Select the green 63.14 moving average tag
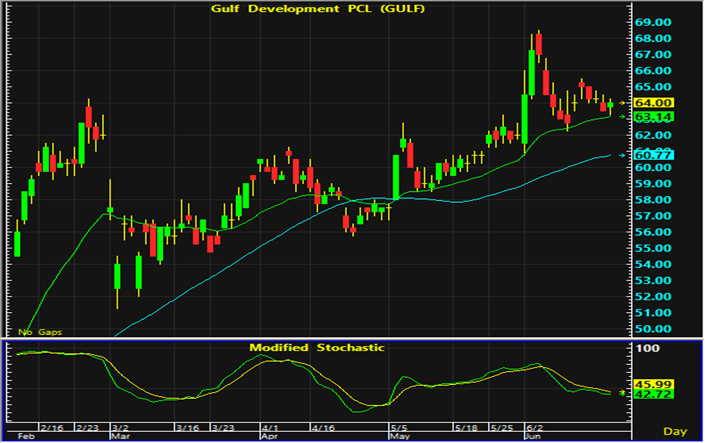 pos(653,117)
